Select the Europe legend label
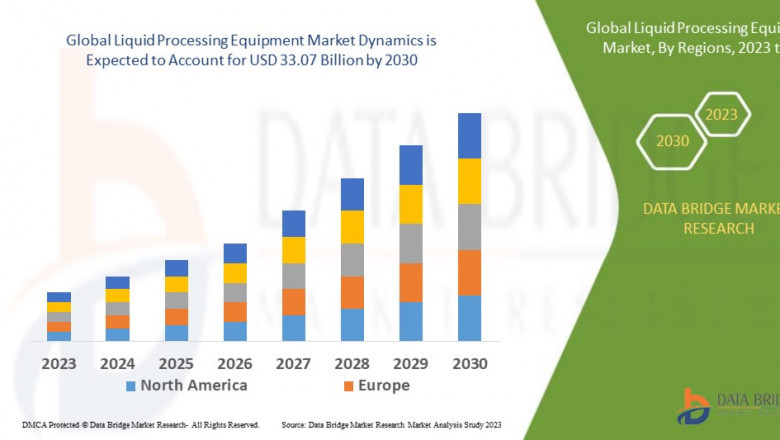 click(384, 385)
